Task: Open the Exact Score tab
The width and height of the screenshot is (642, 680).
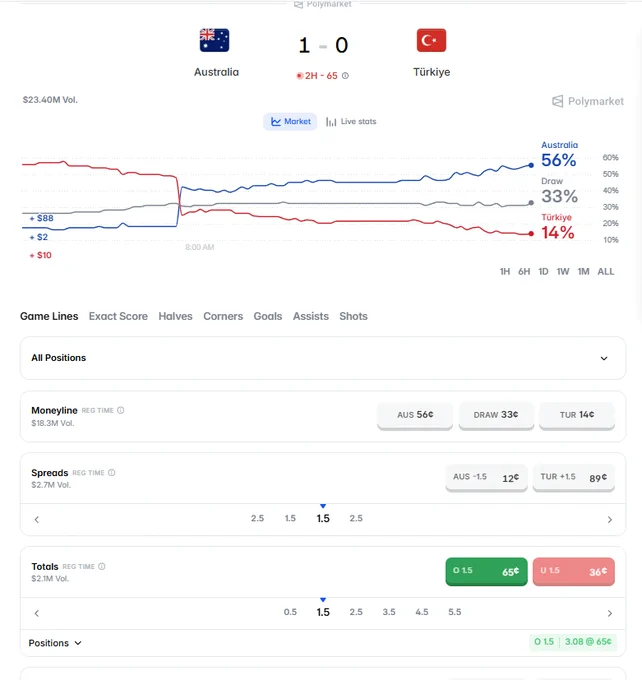Action: 118,317
